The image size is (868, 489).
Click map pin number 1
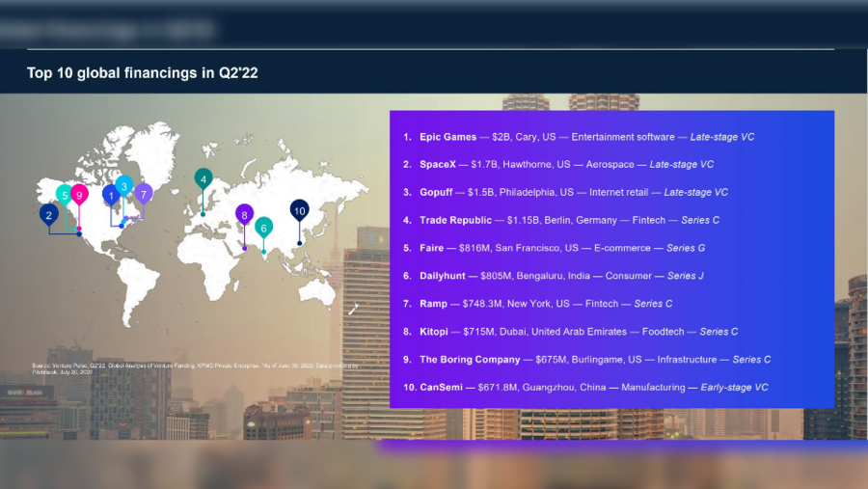111,196
